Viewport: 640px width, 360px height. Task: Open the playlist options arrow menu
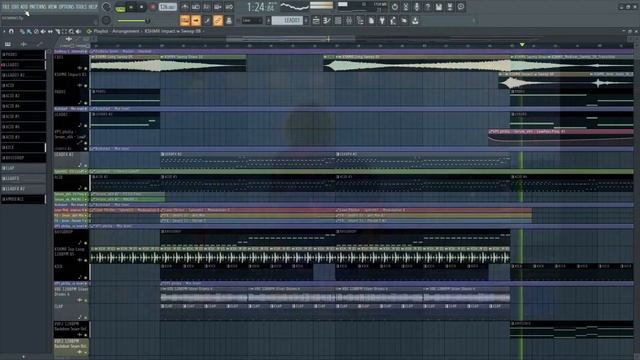(4, 31)
